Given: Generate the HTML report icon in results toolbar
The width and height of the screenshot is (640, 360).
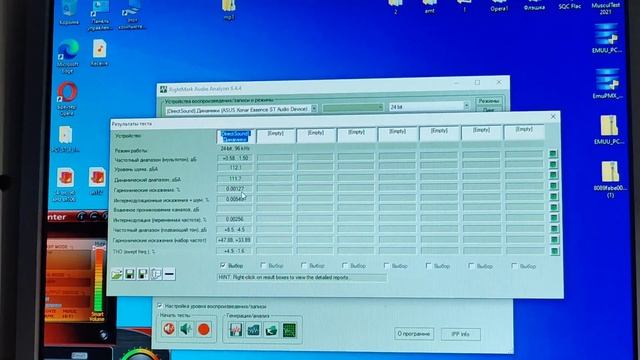Looking at the screenshot, I should pos(156,274).
